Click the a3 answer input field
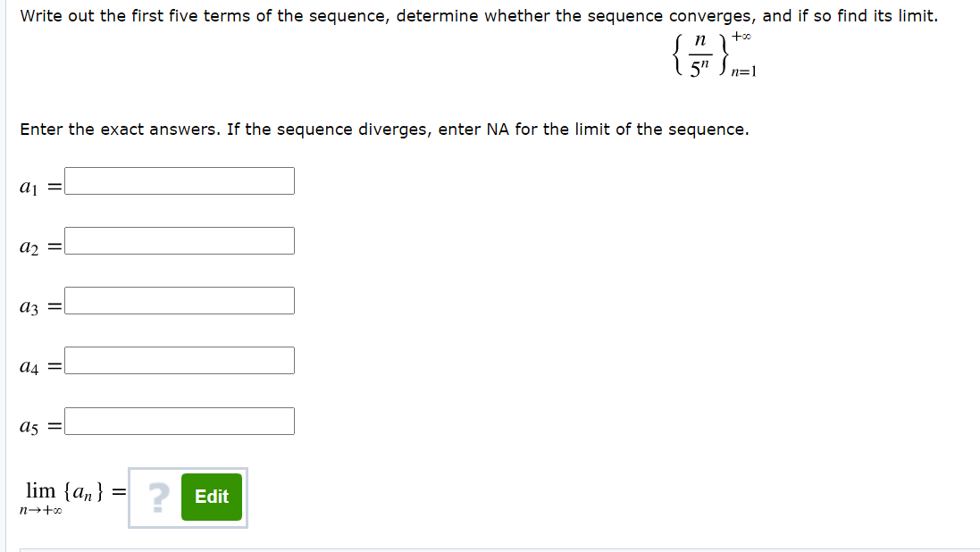 [179, 300]
